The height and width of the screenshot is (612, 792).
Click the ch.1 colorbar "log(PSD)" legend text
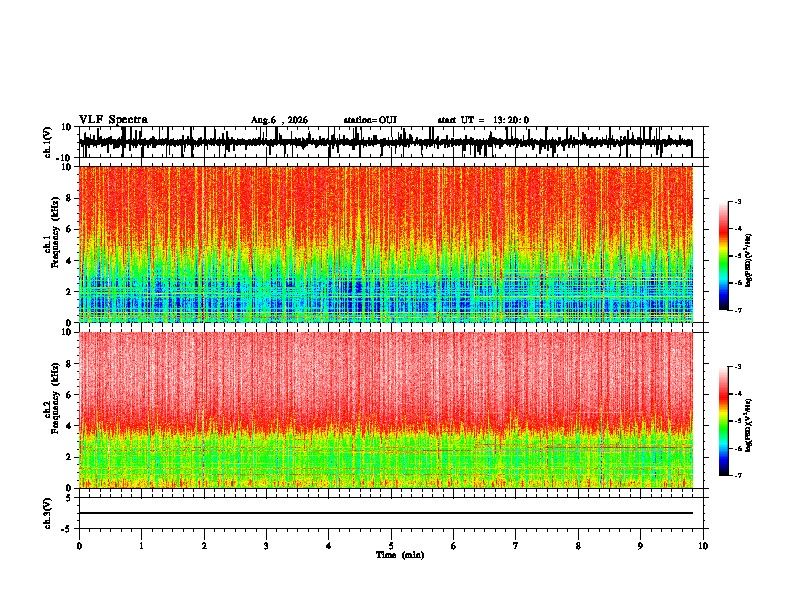tap(749, 261)
